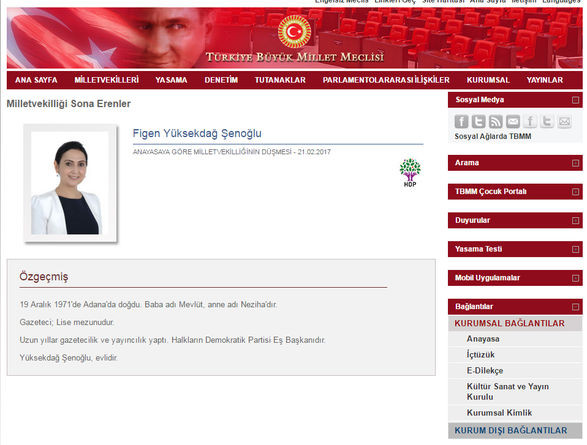Open the dark gray Twitter icon

[x=478, y=122]
